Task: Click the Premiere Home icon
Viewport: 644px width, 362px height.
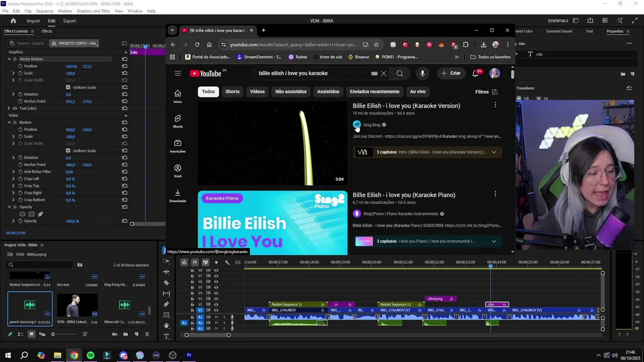Action: pyautogui.click(x=13, y=21)
